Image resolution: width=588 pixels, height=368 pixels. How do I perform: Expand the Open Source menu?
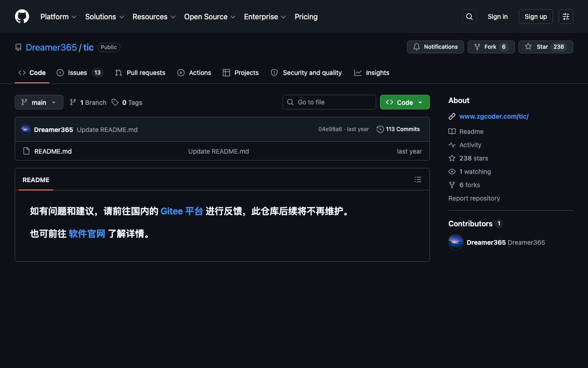pyautogui.click(x=210, y=17)
